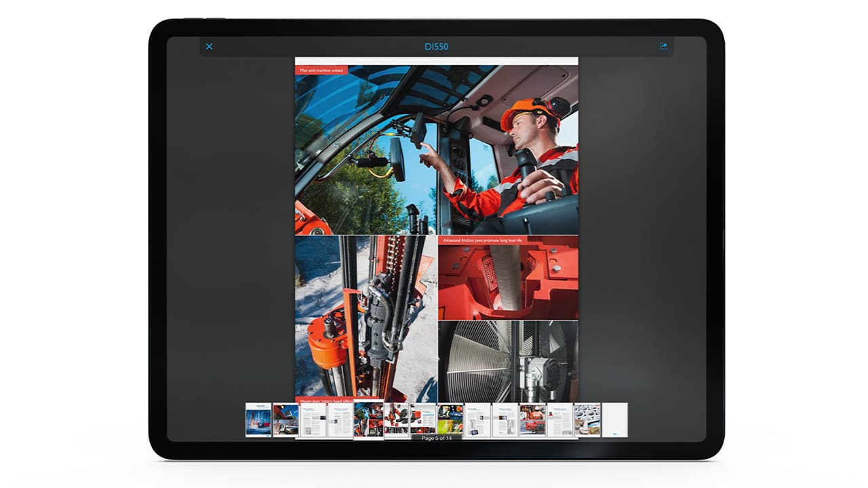Jump to the second page thumbnail
Screen dimensions: 868x488
point(285,420)
